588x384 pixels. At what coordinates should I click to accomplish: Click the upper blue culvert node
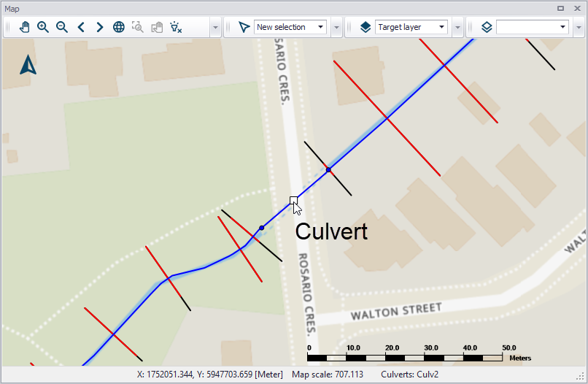pos(328,170)
